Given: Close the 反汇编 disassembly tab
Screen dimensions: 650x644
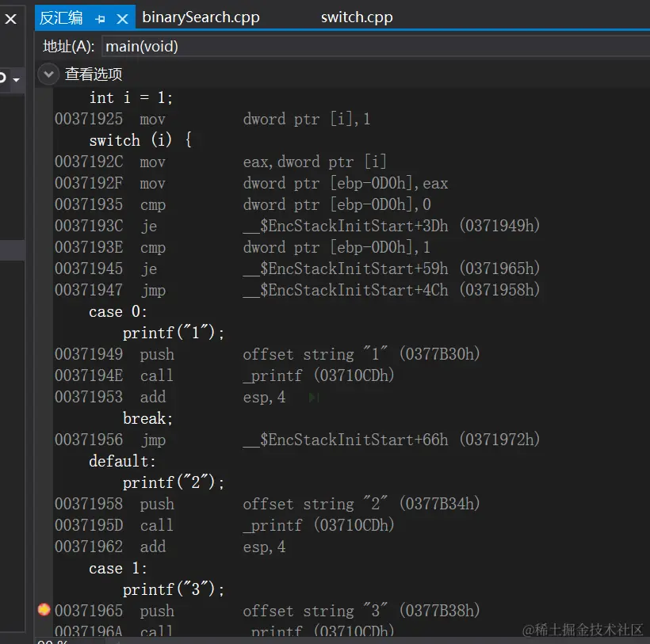Looking at the screenshot, I should click(122, 19).
